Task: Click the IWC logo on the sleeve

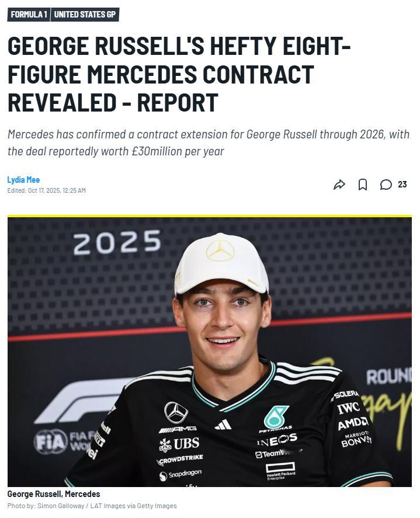Action: tap(348, 408)
